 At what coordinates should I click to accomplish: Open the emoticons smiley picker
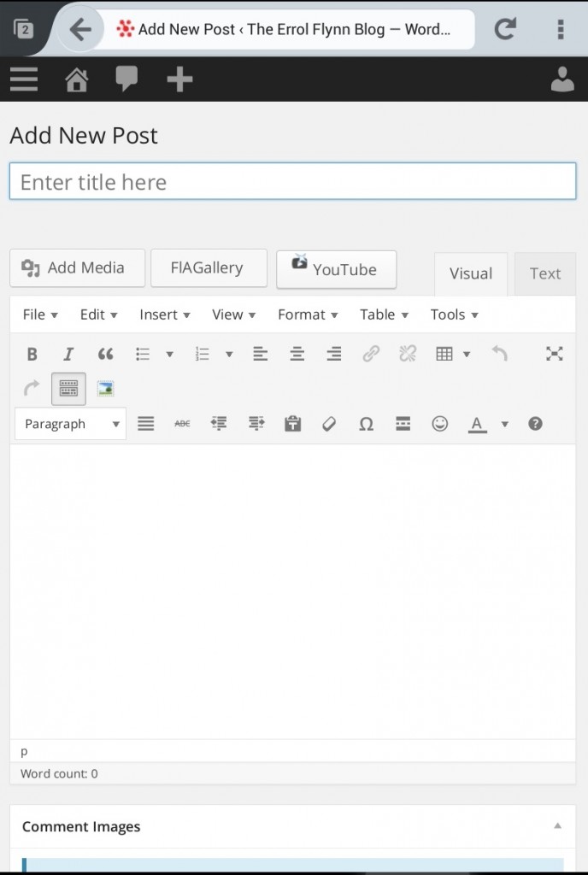(439, 424)
